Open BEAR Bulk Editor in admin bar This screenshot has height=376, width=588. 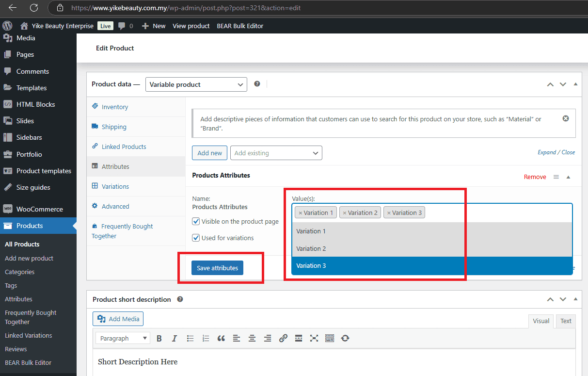[x=240, y=26]
